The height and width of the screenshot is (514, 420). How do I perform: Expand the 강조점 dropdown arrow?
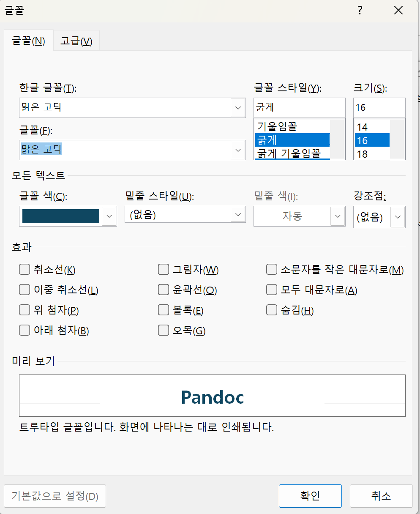[x=398, y=217]
